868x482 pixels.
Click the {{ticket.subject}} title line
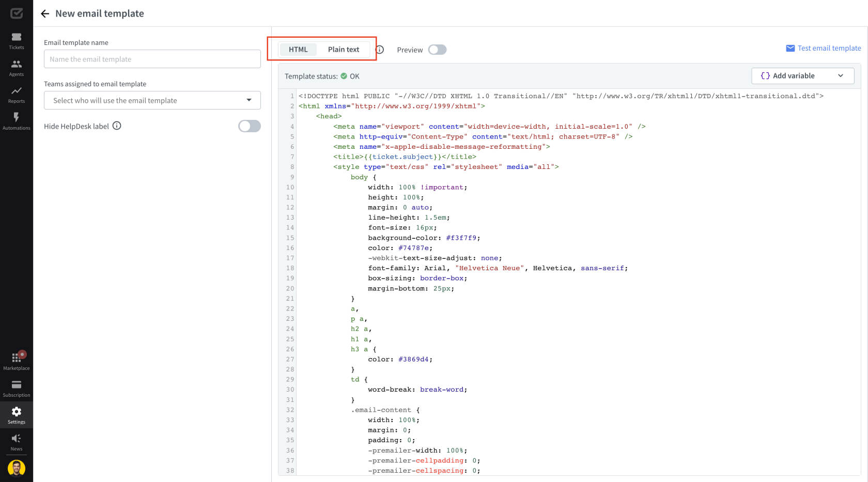click(405, 157)
